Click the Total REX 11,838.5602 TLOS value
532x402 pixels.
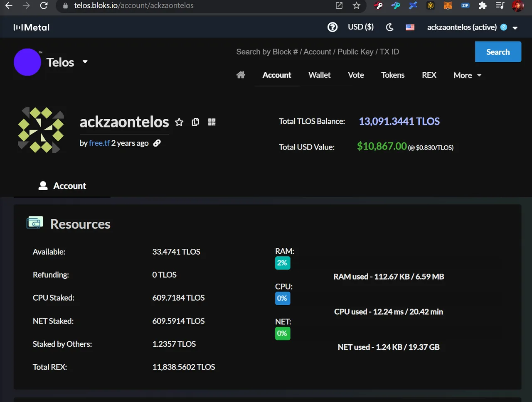184,367
